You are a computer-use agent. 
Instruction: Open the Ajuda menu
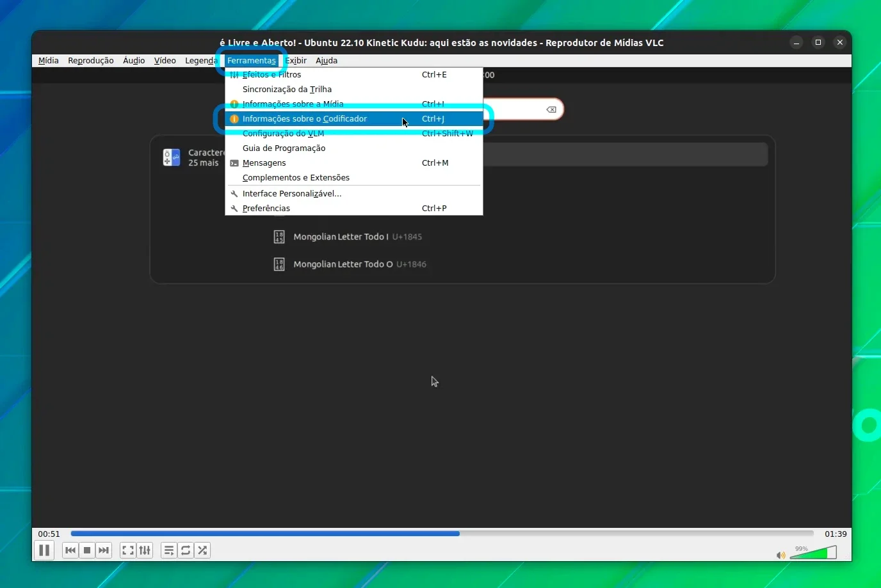pyautogui.click(x=327, y=60)
